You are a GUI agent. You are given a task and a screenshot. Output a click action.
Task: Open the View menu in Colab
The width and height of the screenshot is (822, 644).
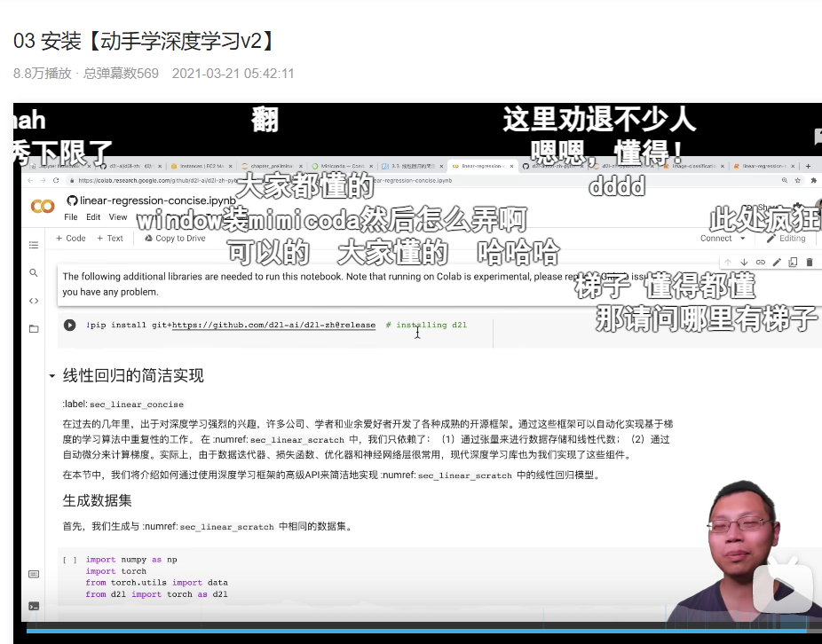click(x=118, y=217)
